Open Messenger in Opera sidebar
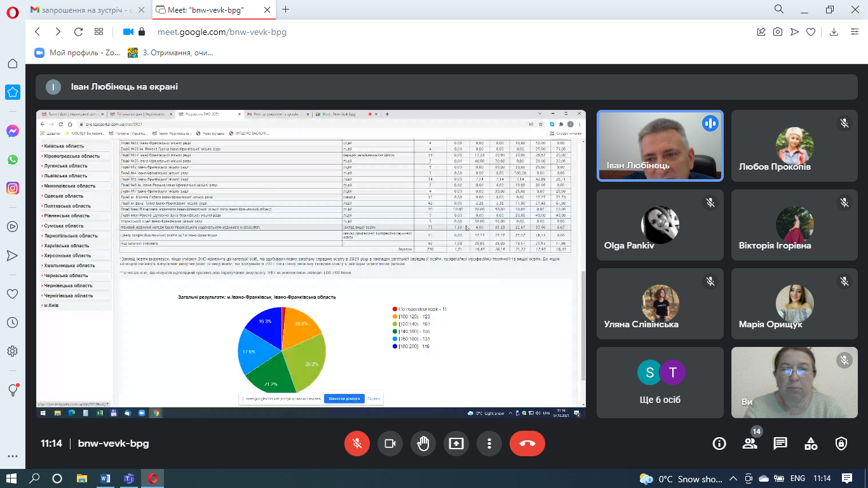 click(13, 131)
